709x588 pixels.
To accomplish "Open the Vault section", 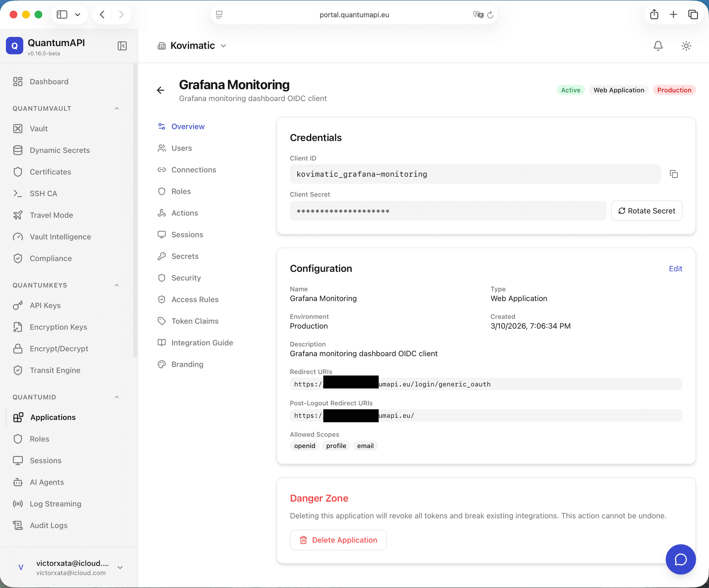I will click(x=38, y=128).
